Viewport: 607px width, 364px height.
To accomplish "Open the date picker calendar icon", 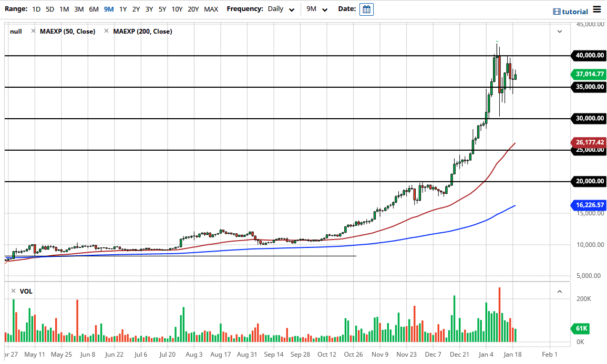I will [366, 9].
